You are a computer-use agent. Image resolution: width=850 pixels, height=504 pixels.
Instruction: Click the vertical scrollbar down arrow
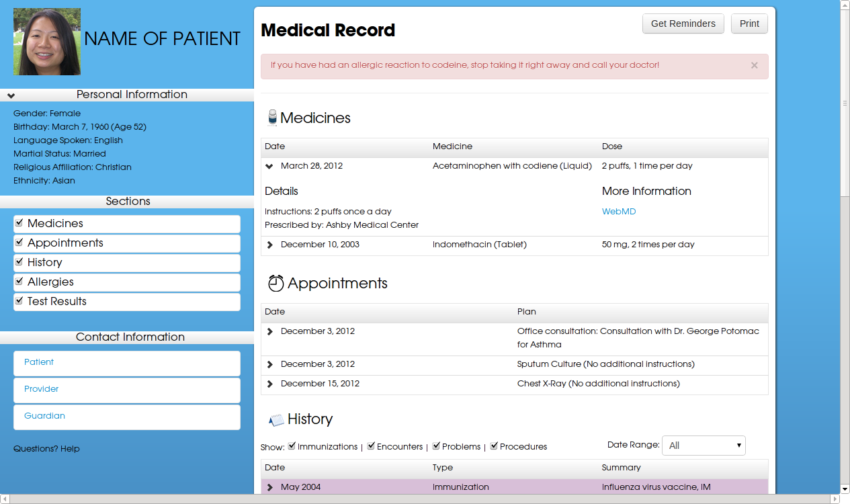[845, 489]
